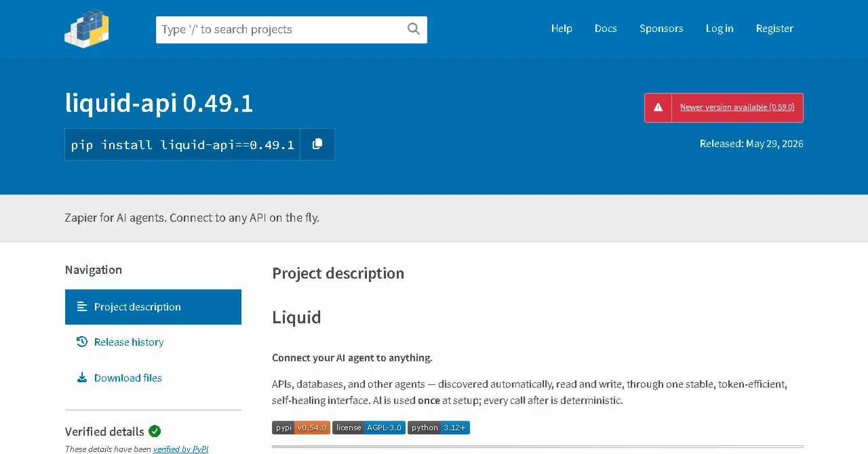Go to Sponsors page

[661, 28]
